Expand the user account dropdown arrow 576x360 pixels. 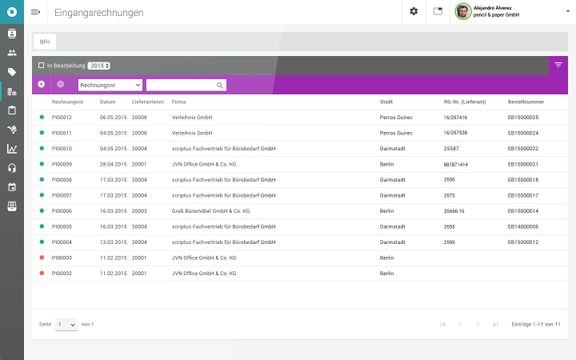click(568, 11)
